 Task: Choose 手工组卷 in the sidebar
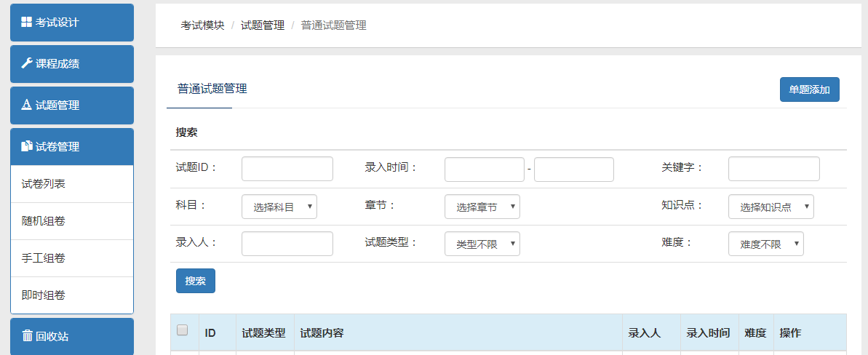(44, 258)
